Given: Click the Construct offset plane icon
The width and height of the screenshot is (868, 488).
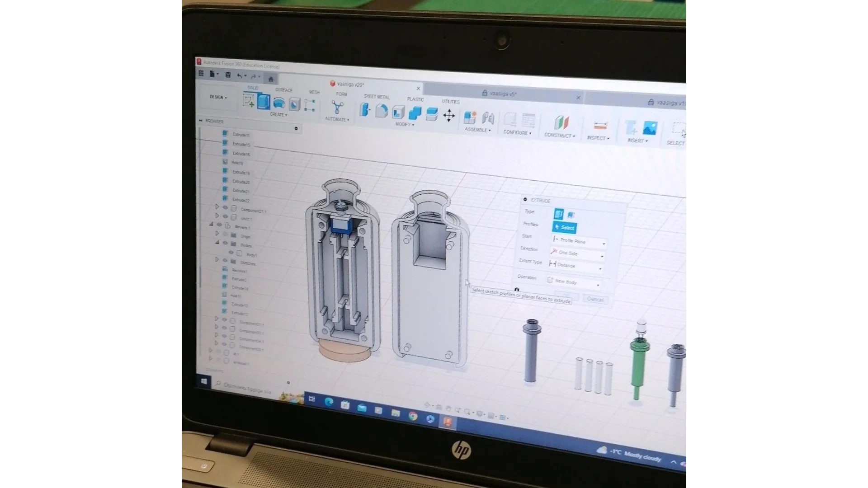Looking at the screenshot, I should (561, 123).
